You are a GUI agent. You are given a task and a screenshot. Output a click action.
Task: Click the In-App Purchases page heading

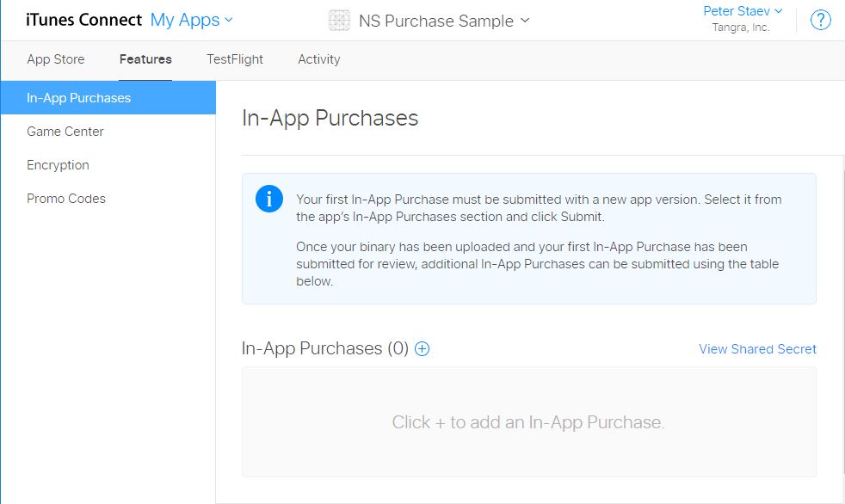coord(330,118)
